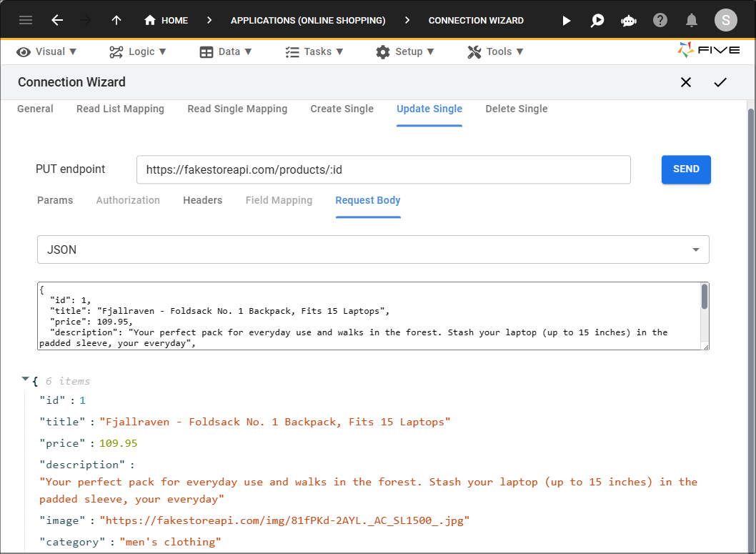
Task: Click the forward arrow icon
Action: [x=85, y=20]
